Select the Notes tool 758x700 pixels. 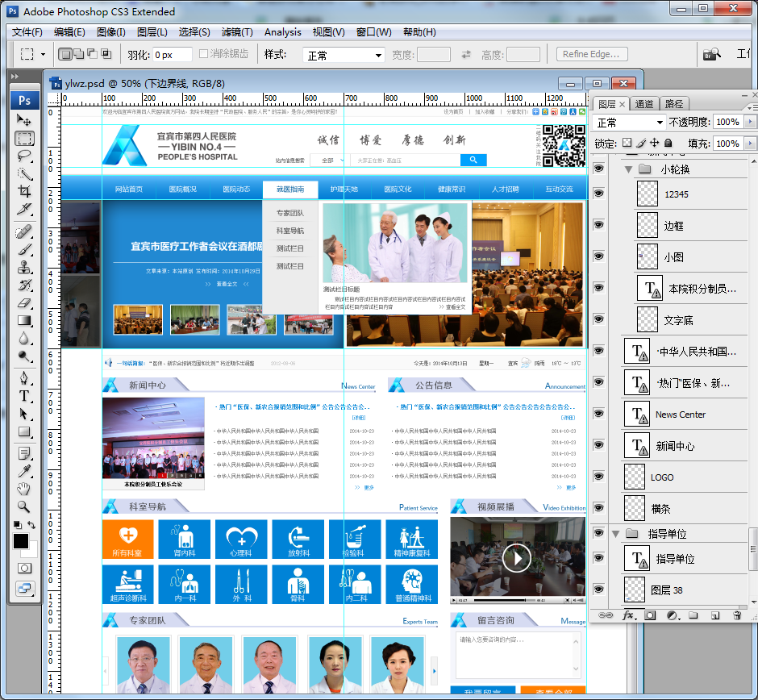[24, 453]
